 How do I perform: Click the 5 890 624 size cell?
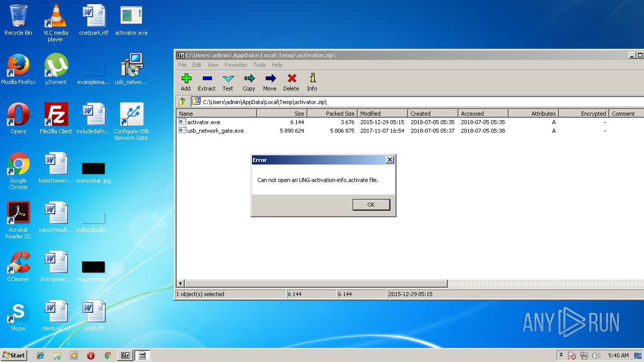[292, 131]
